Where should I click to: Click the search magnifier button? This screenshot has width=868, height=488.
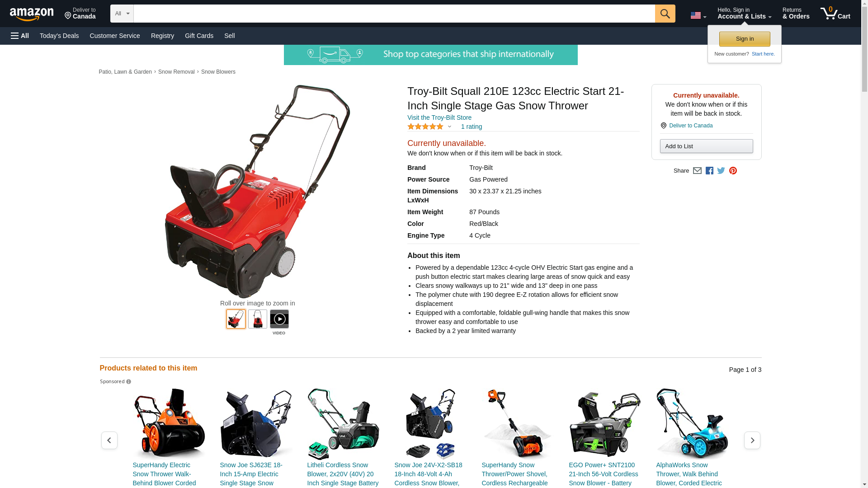tap(665, 14)
